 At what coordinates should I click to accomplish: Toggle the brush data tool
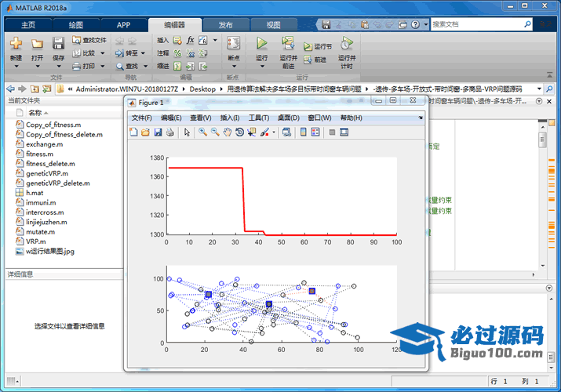point(264,132)
